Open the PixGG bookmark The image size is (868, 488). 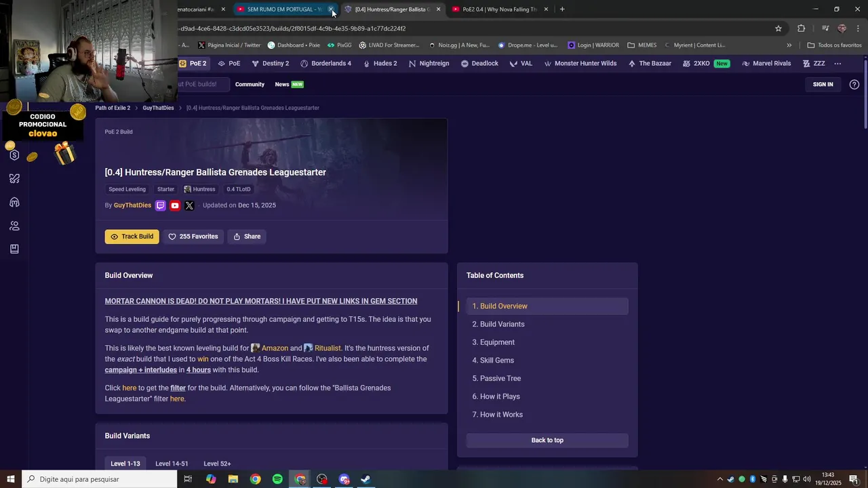pyautogui.click(x=339, y=45)
